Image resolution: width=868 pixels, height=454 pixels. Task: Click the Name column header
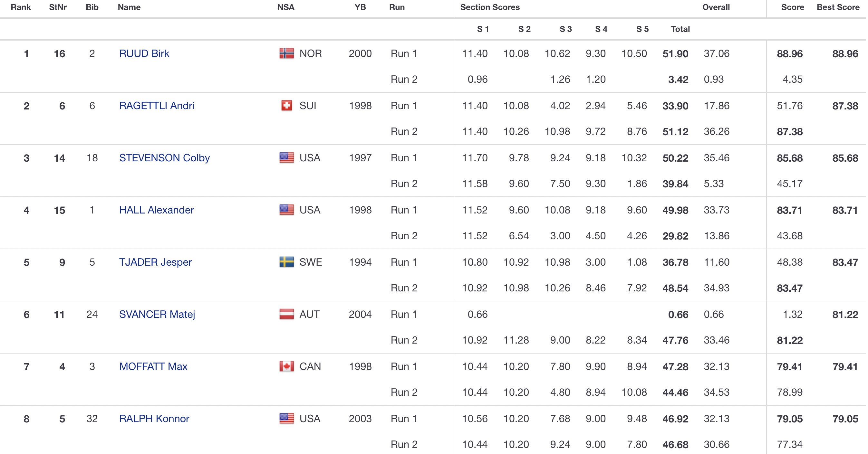coord(129,7)
